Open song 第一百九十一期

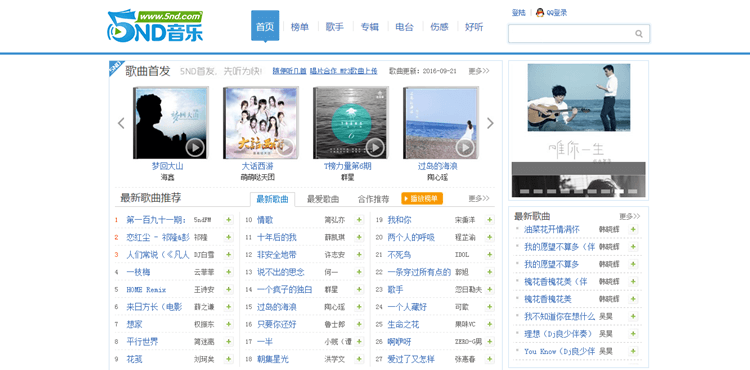[x=157, y=220]
